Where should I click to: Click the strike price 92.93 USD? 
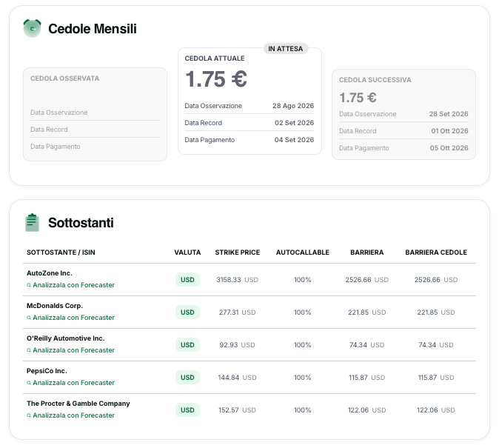237,345
